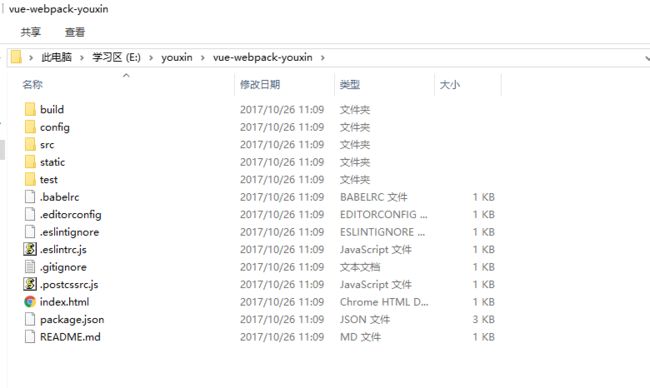
Task: Sort files by 类型 column header
Action: pyautogui.click(x=350, y=85)
